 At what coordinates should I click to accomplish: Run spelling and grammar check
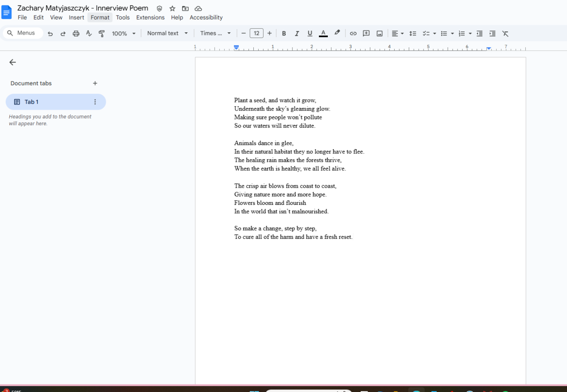(x=89, y=33)
